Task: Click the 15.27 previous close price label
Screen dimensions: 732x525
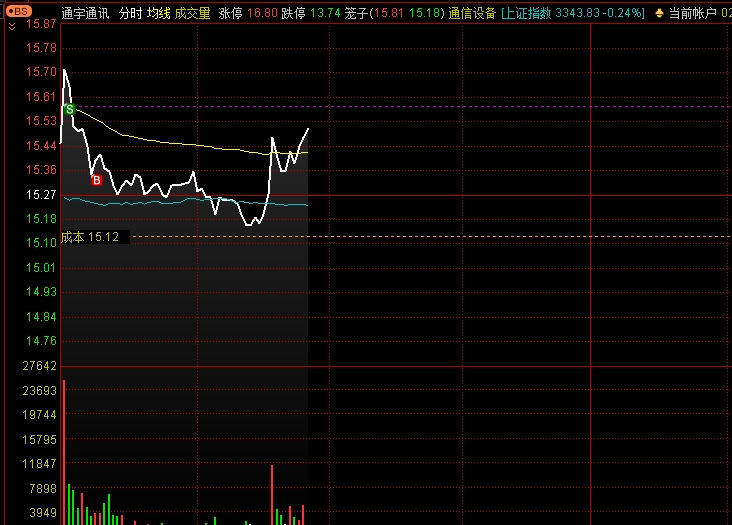Action: click(x=41, y=195)
